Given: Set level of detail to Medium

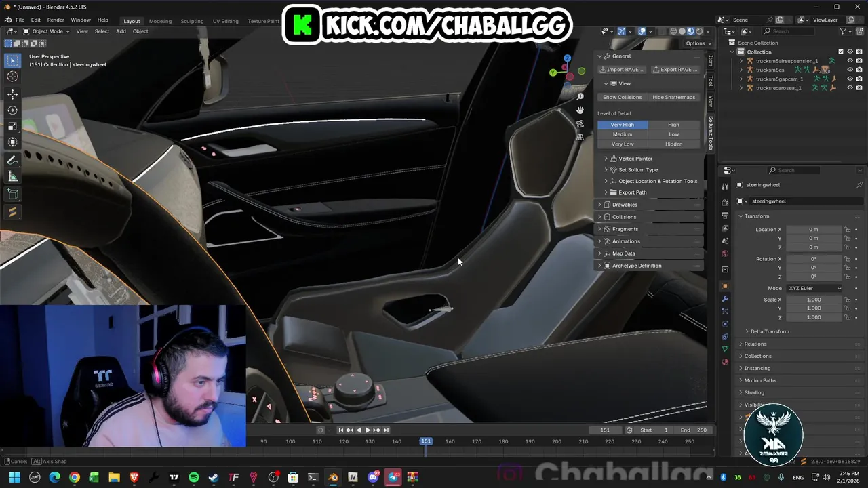Looking at the screenshot, I should (622, 134).
